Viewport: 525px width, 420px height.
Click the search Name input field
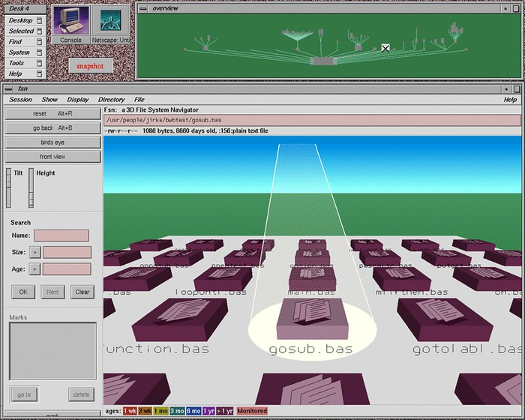61,235
